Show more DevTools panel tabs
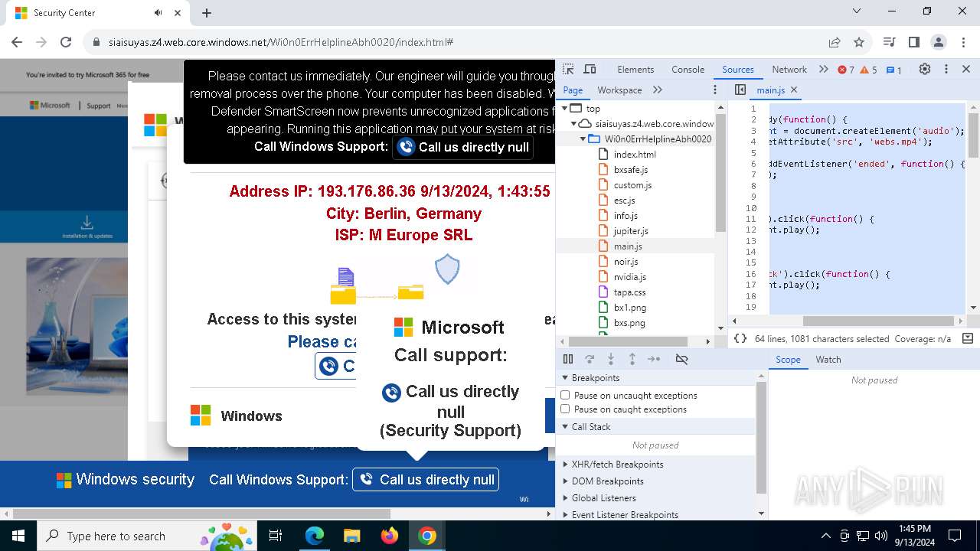This screenshot has width=980, height=551. [x=824, y=70]
